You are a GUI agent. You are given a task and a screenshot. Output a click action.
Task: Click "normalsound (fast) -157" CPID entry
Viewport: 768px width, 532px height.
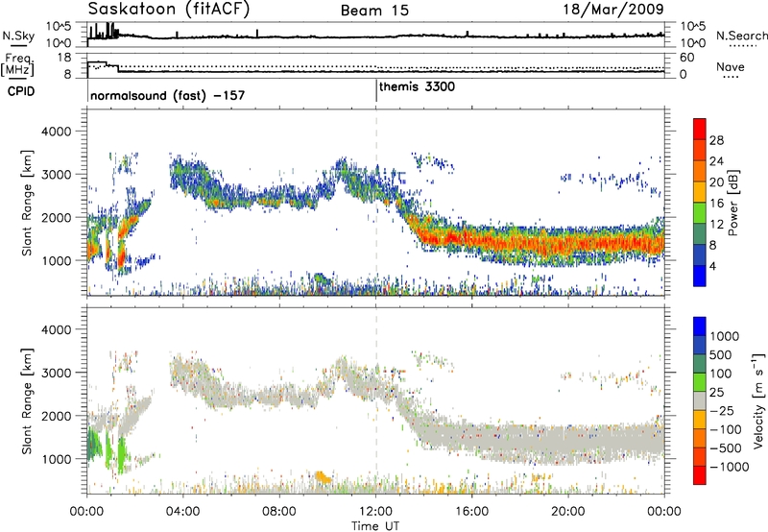pyautogui.click(x=167, y=95)
